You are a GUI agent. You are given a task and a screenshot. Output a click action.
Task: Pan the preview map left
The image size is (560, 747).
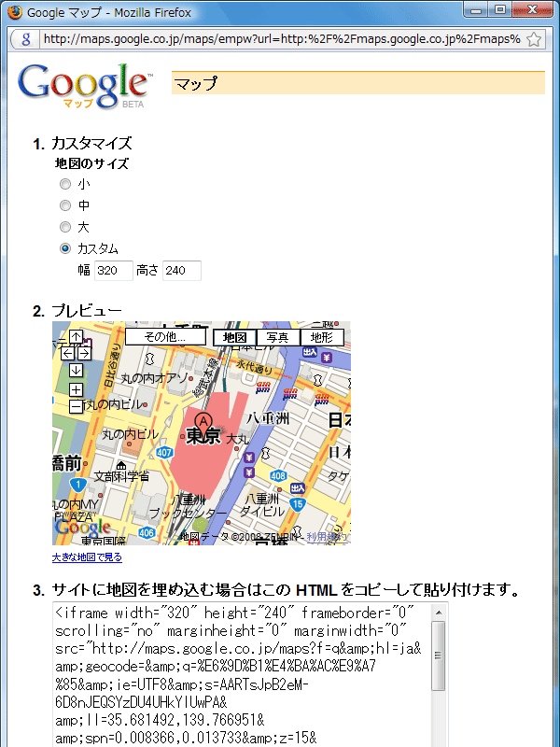coord(67,354)
